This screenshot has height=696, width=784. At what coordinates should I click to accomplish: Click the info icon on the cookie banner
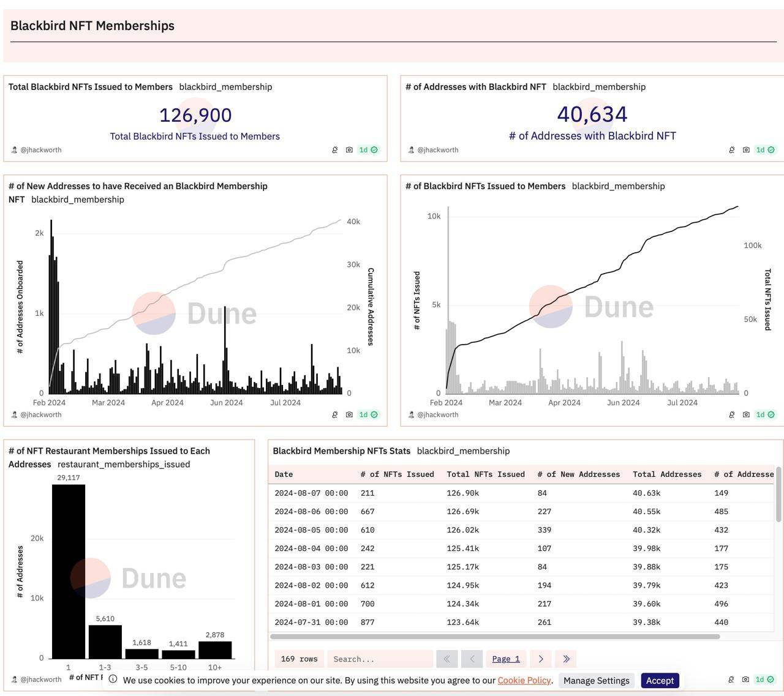point(113,679)
